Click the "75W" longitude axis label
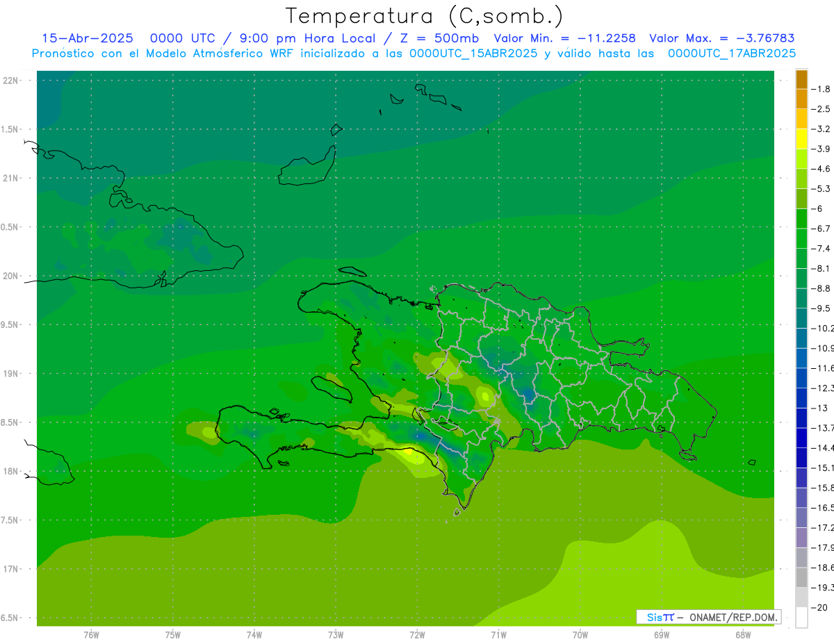The image size is (834, 644). [173, 634]
